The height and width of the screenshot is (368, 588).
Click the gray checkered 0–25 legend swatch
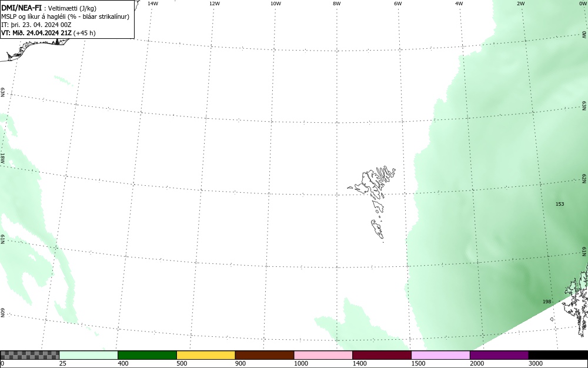pyautogui.click(x=29, y=355)
